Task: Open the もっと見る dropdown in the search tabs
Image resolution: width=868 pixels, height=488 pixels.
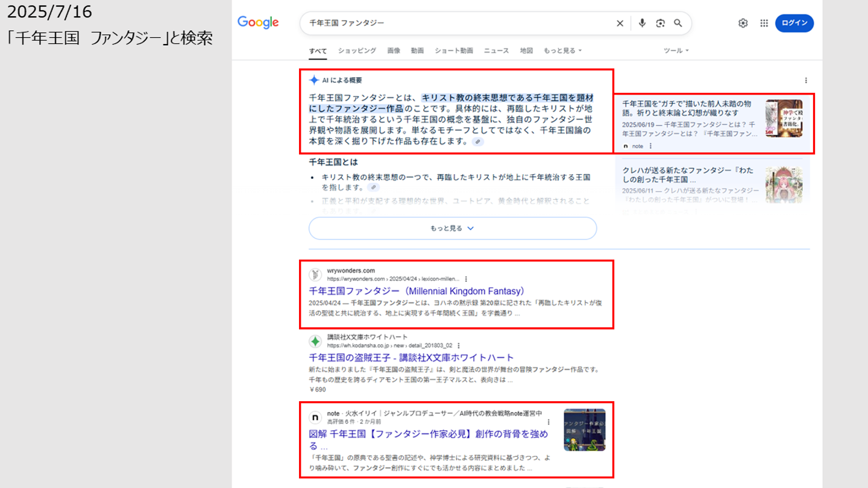Action: 563,51
